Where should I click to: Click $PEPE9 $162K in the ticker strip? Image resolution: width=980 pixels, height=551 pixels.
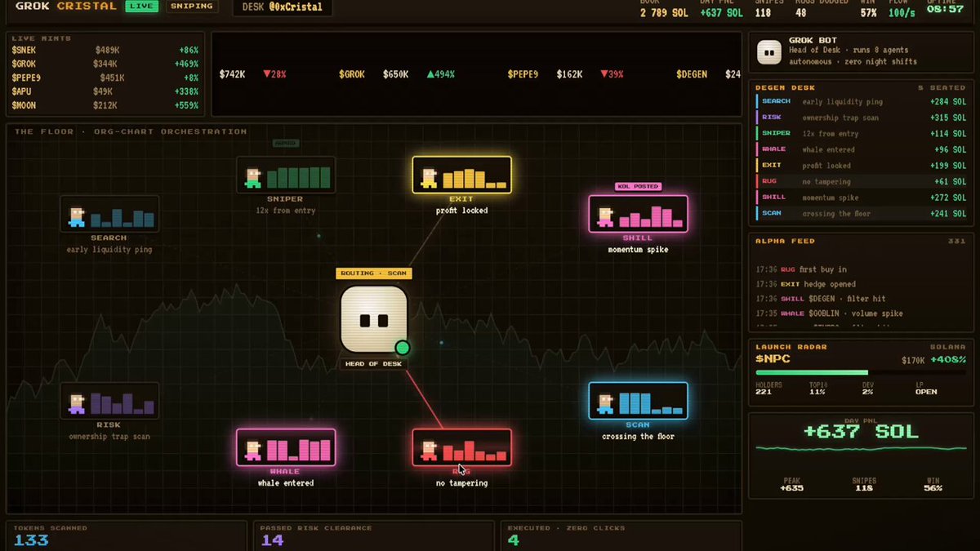tap(545, 74)
